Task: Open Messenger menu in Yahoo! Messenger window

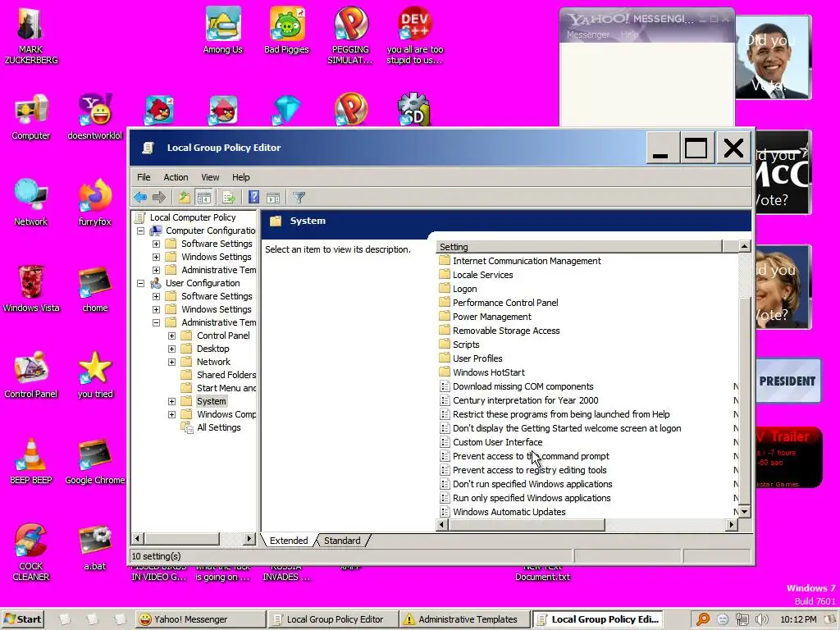Action: click(587, 34)
